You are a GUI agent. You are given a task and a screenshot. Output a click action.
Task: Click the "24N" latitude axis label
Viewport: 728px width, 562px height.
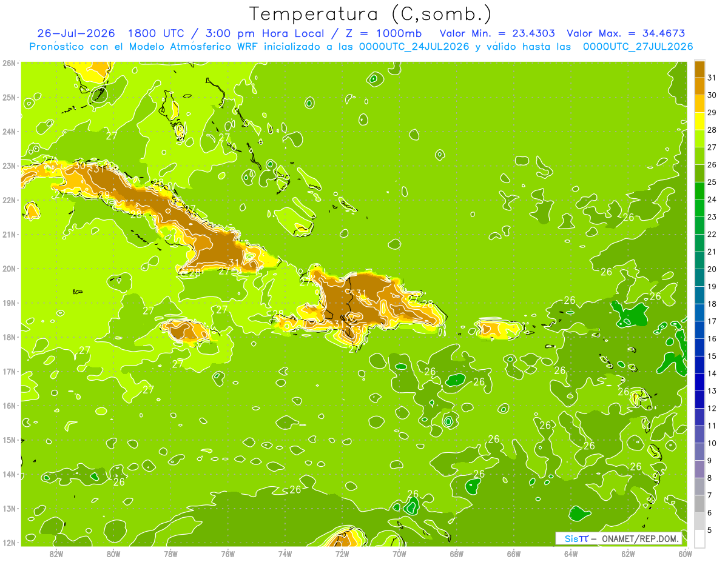coord(9,132)
